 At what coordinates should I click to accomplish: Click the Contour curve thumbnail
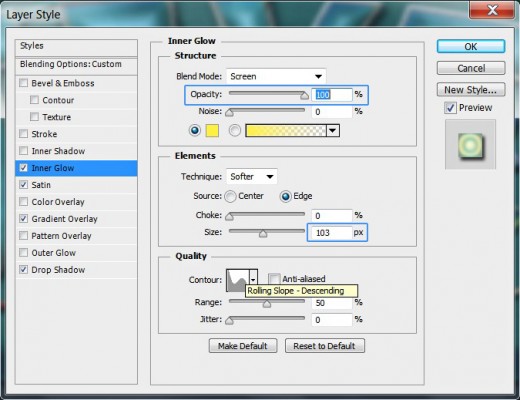[x=237, y=281]
